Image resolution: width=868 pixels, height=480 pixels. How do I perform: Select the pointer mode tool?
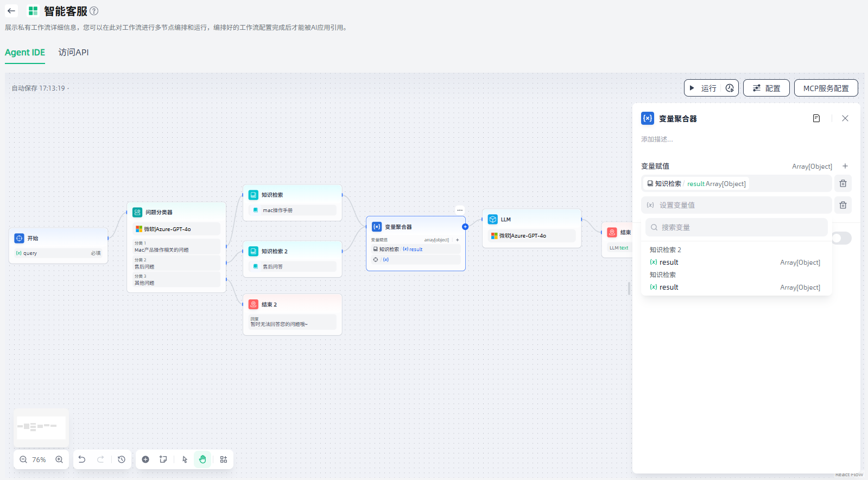[185, 459]
